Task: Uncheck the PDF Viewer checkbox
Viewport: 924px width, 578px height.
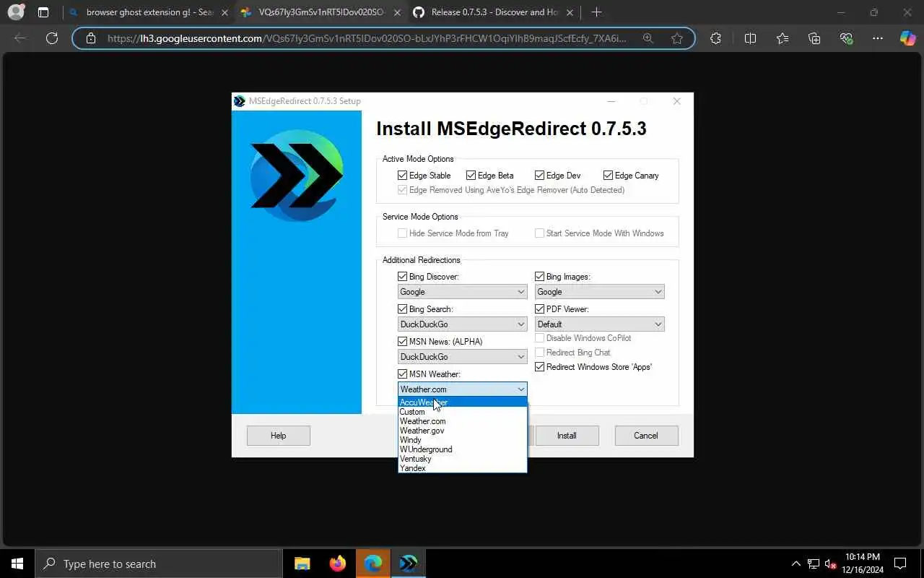Action: [540, 309]
